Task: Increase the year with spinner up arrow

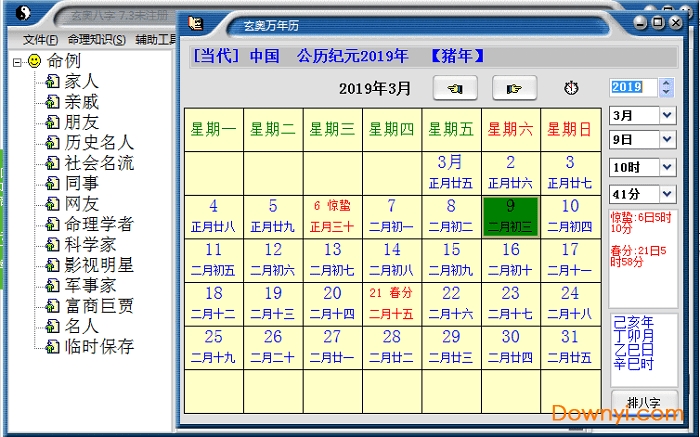Action: point(666,83)
